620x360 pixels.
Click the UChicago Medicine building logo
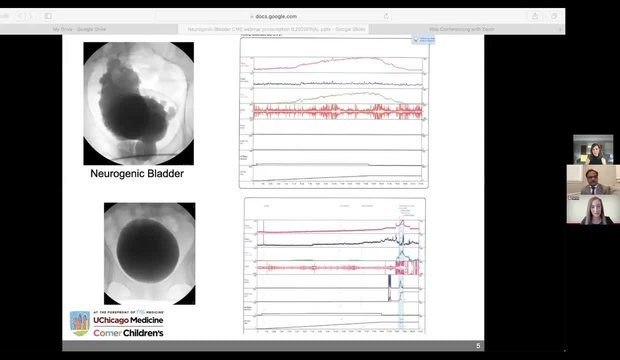coord(80,323)
